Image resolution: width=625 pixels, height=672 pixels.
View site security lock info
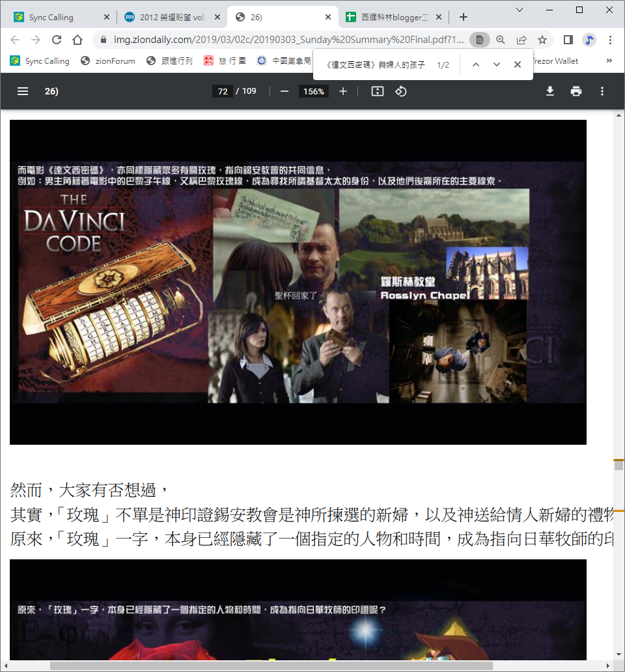pyautogui.click(x=103, y=40)
